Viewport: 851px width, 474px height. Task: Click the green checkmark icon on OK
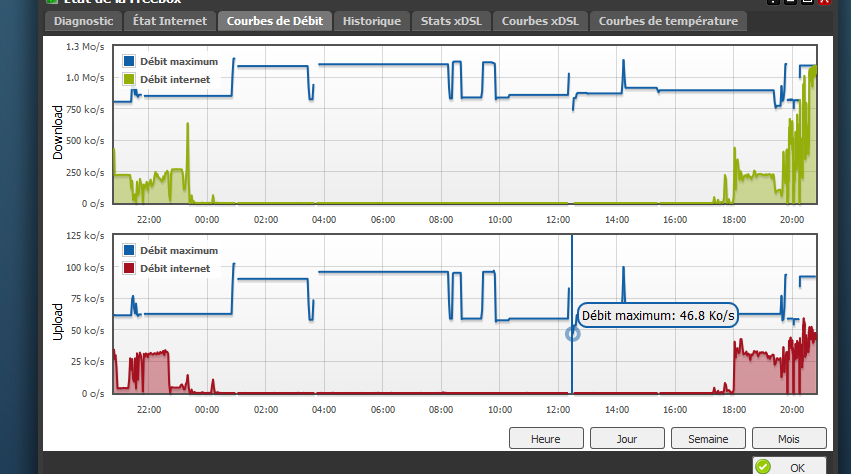coord(763,466)
